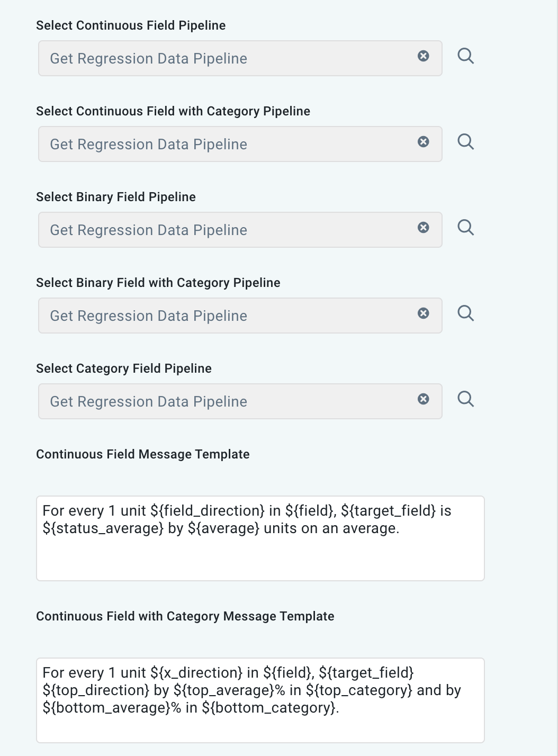Click the Continuous Field with Category Pipeline field
Screen dimensions: 558x756
(212, 144)
